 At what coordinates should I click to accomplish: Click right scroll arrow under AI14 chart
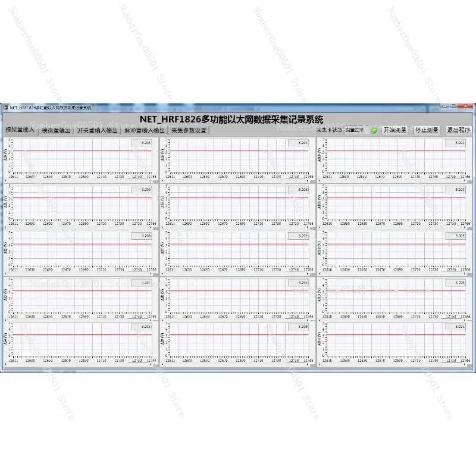coord(465,365)
